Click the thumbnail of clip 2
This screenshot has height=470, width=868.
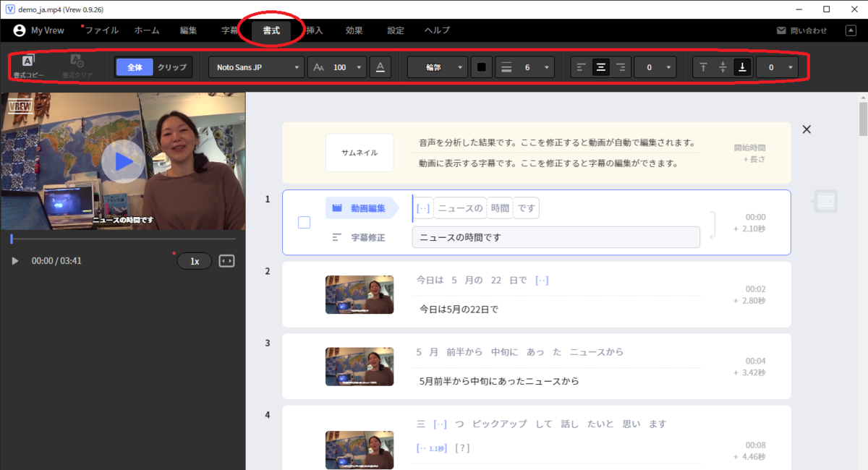coord(359,294)
